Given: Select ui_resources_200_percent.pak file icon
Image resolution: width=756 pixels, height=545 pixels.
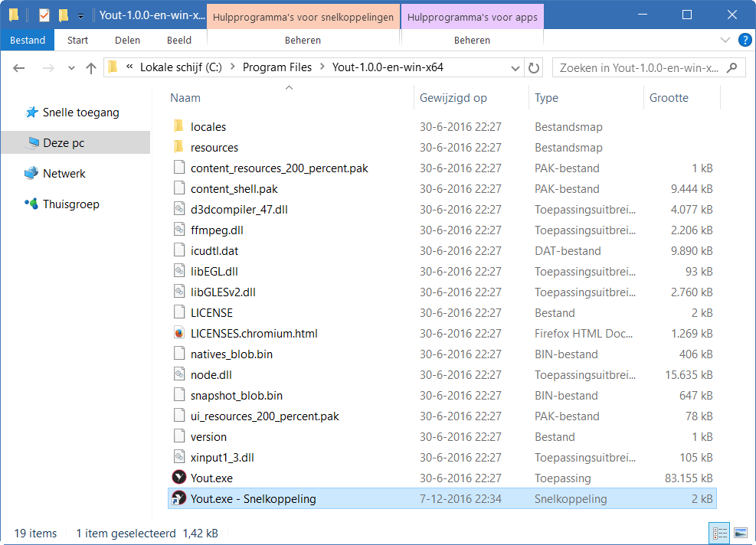Looking at the screenshot, I should point(179,416).
